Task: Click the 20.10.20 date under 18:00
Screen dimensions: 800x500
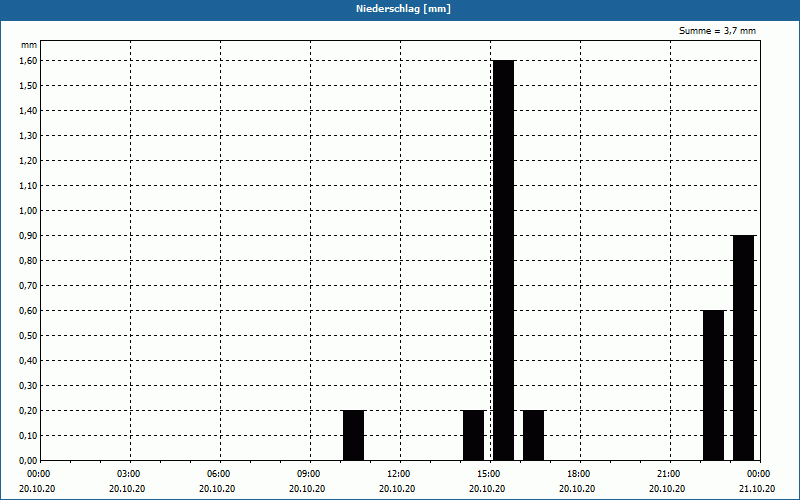Action: click(x=577, y=489)
